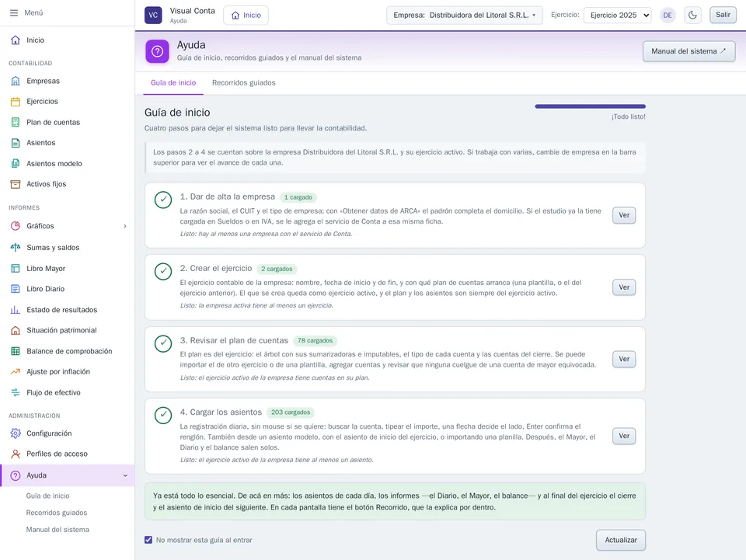
Task: Select Manual del sistema sidebar subitem
Action: pos(58,530)
